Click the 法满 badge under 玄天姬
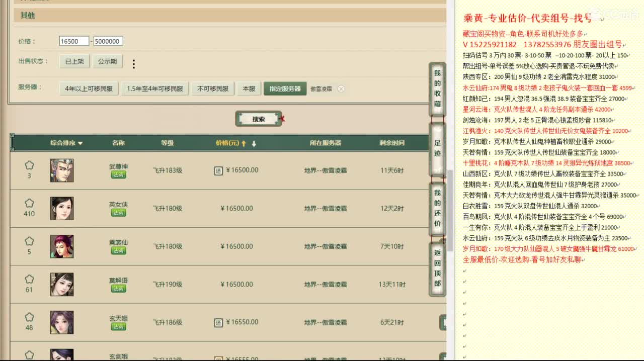Viewport: 644px width, 361px height. pos(119,327)
